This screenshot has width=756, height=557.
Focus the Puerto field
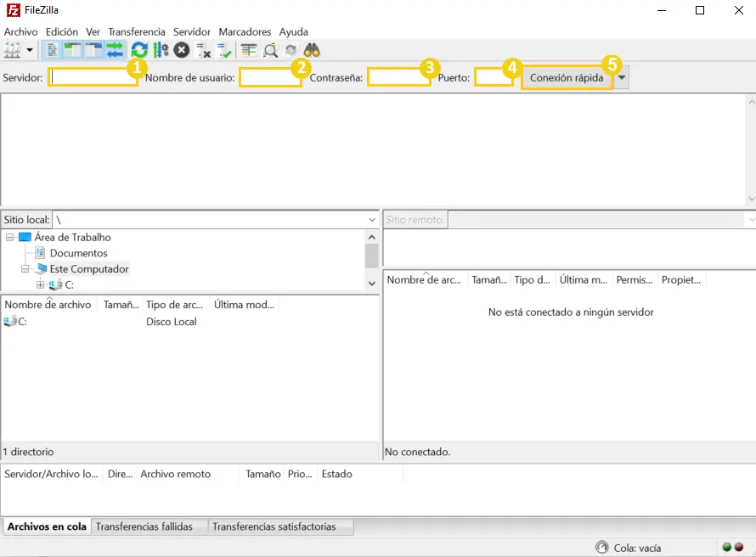[x=494, y=77]
